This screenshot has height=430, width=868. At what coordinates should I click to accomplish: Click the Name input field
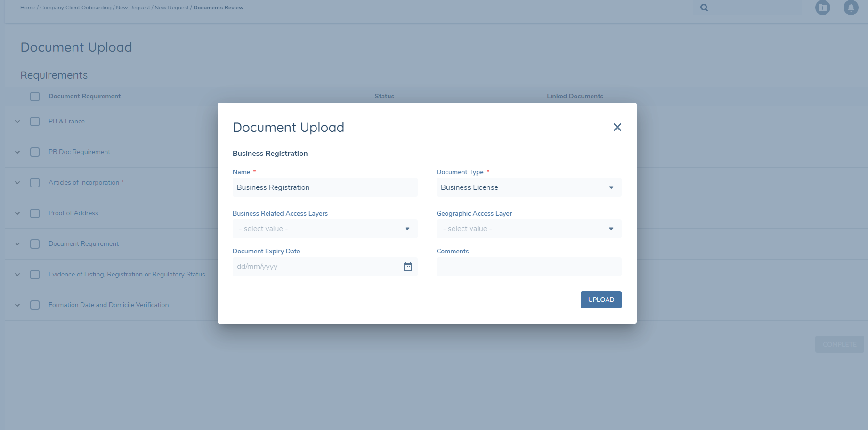[x=324, y=187]
